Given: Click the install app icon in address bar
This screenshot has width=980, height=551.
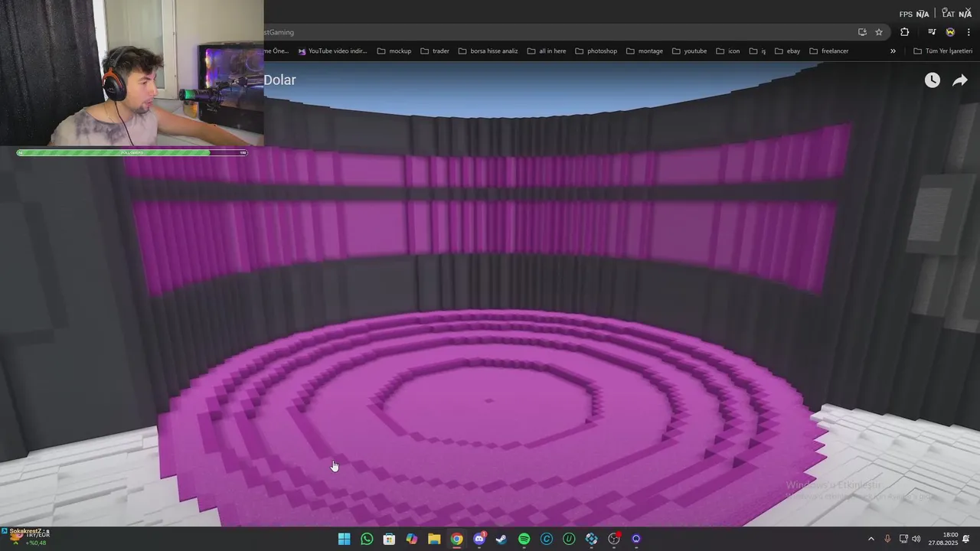Looking at the screenshot, I should click(x=862, y=32).
